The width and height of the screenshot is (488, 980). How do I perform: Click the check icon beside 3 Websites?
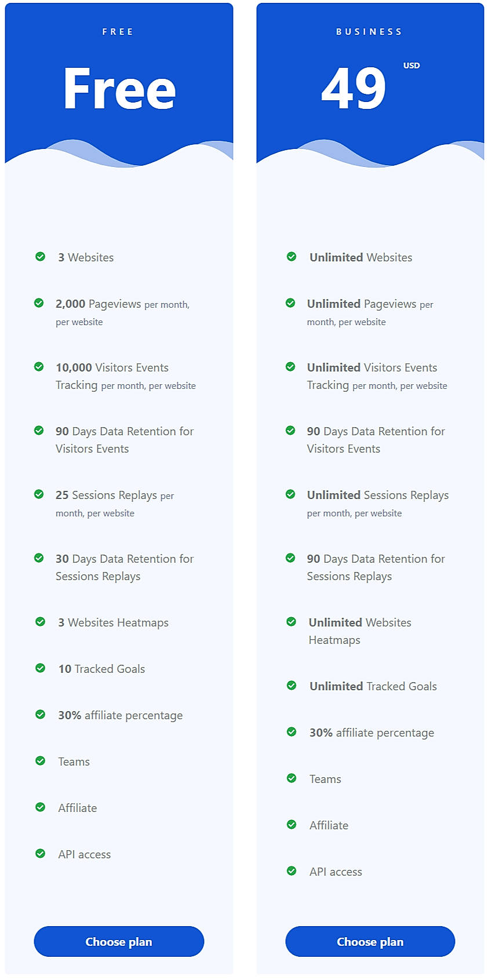[x=39, y=256]
